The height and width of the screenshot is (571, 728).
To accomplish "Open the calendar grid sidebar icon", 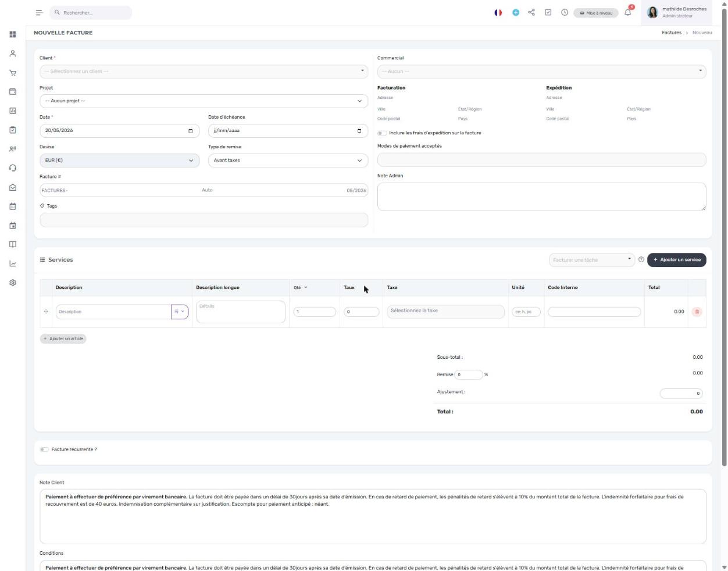I will pos(13,206).
